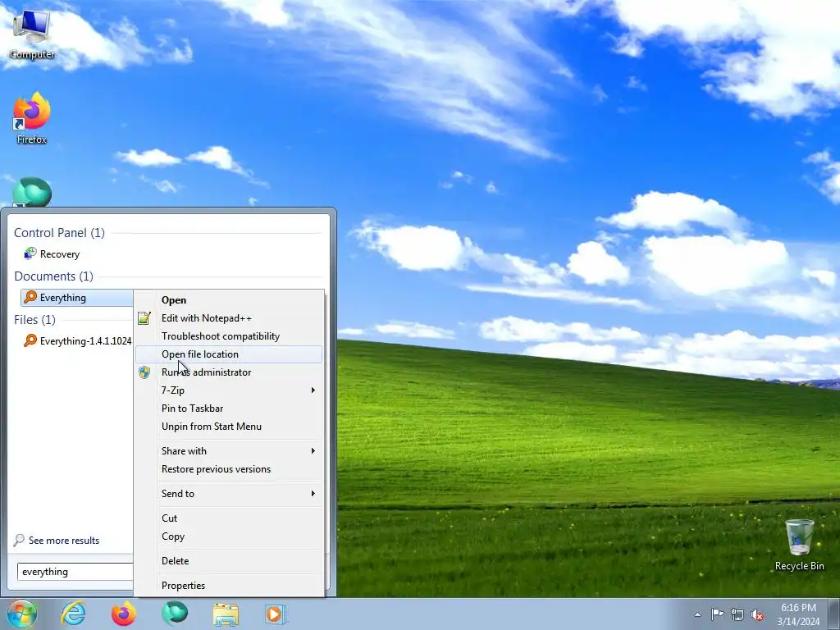The width and height of the screenshot is (840, 630).
Task: Select Restore previous versions
Action: pos(229,469)
